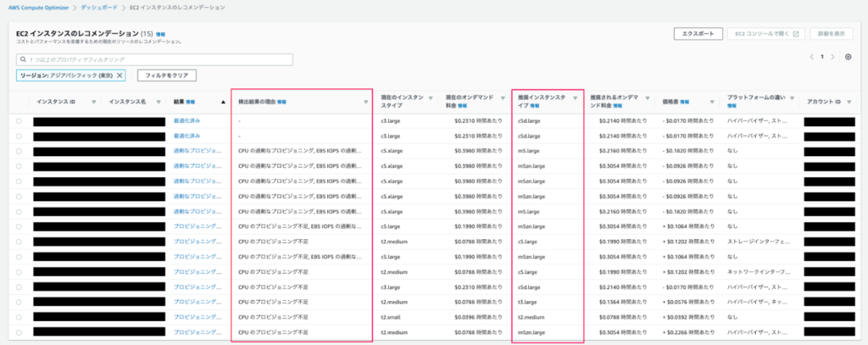Remove the リージョン: アジアパシフィック (東京) filter chip

[x=120, y=75]
